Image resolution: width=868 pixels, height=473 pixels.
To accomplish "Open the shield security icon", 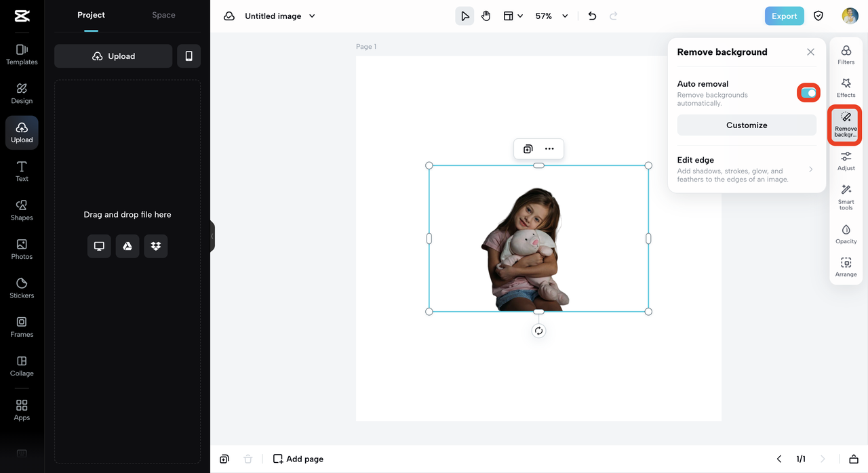I will (x=818, y=16).
